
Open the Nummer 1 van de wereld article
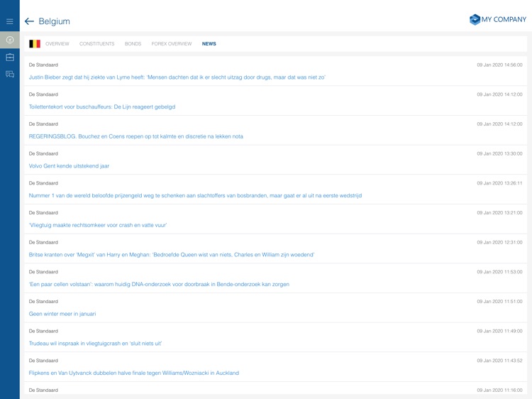pyautogui.click(x=195, y=195)
